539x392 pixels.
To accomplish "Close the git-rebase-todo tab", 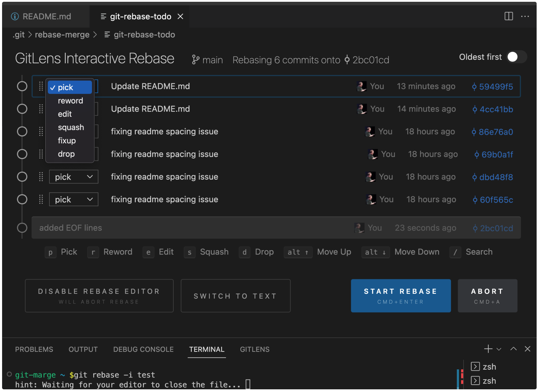I will [x=180, y=16].
